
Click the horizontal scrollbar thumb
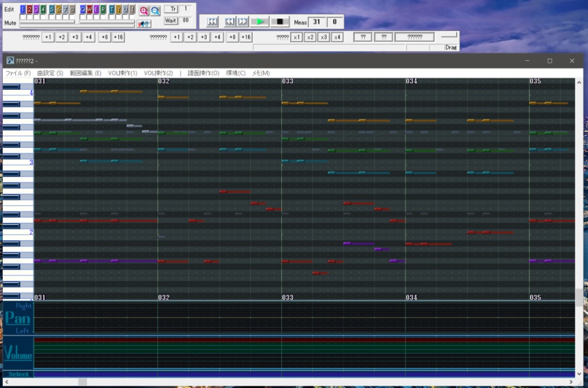(x=83, y=382)
